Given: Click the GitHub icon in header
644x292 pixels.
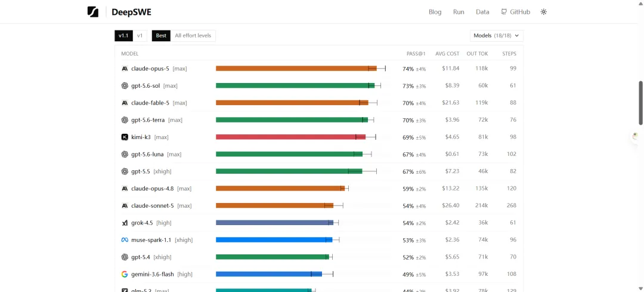Looking at the screenshot, I should point(504,12).
